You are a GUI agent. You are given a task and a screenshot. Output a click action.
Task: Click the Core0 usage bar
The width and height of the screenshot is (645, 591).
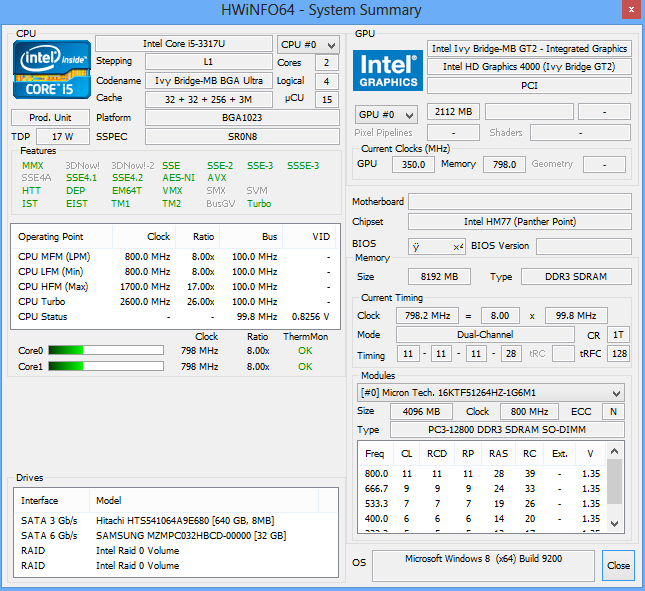(x=106, y=350)
